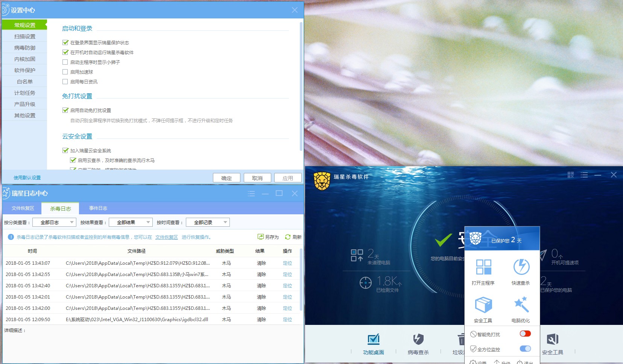Click the 已检测文件 crosshair icon

click(x=365, y=282)
